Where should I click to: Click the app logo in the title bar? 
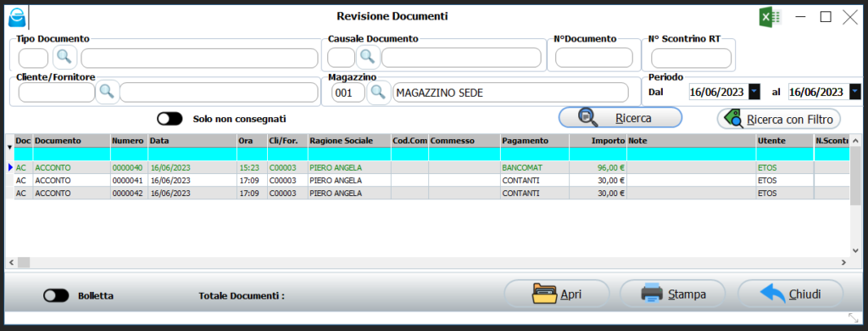point(16,17)
